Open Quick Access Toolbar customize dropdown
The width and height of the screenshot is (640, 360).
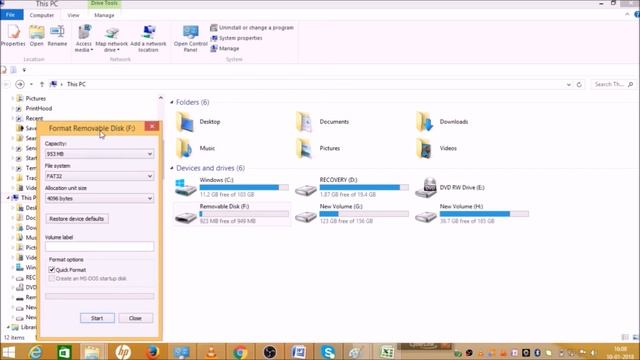pyautogui.click(x=24, y=70)
